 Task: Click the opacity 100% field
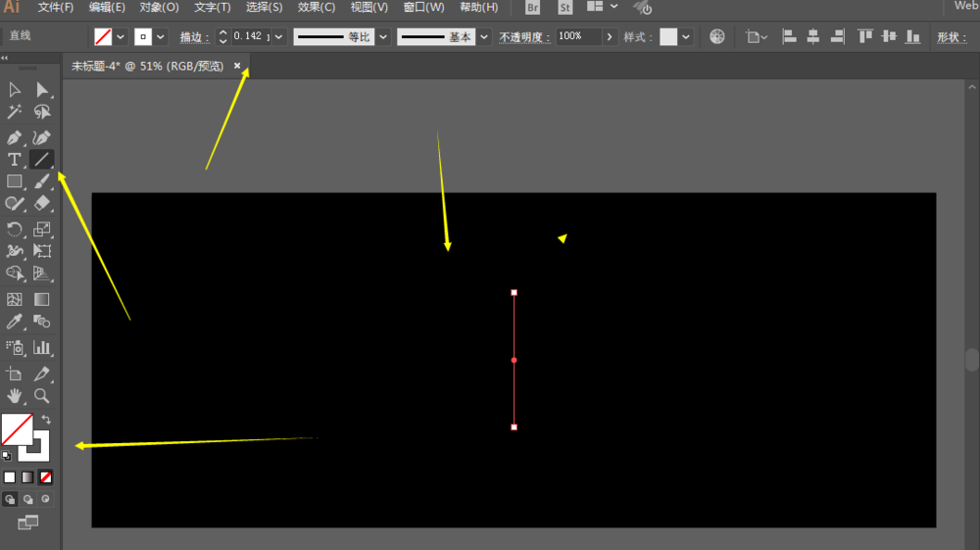coord(579,36)
